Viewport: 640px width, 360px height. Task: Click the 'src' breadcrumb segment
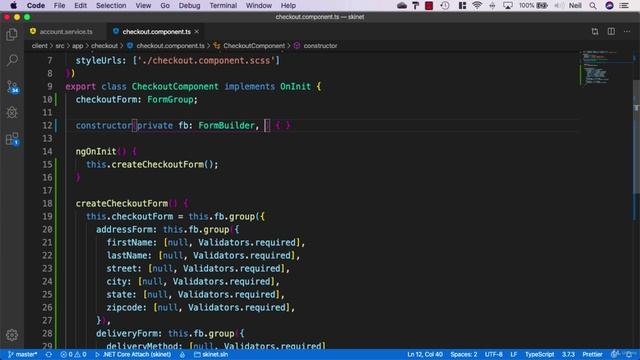[x=60, y=46]
